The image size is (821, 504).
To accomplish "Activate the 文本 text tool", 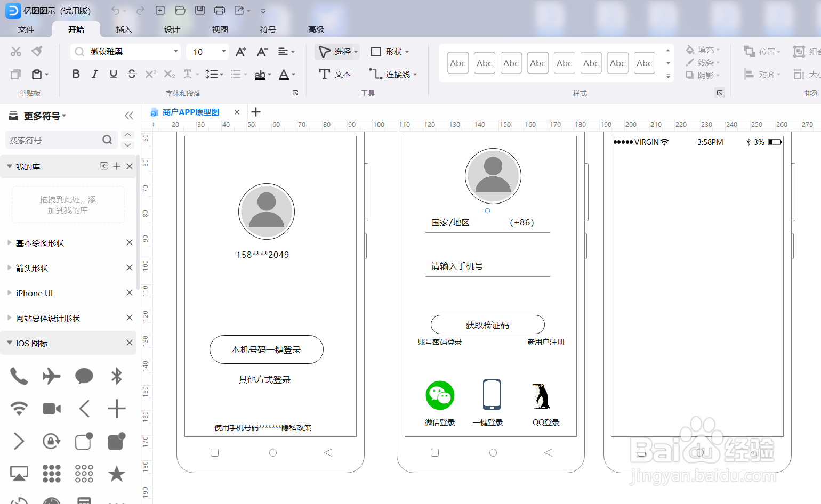I will click(x=335, y=74).
